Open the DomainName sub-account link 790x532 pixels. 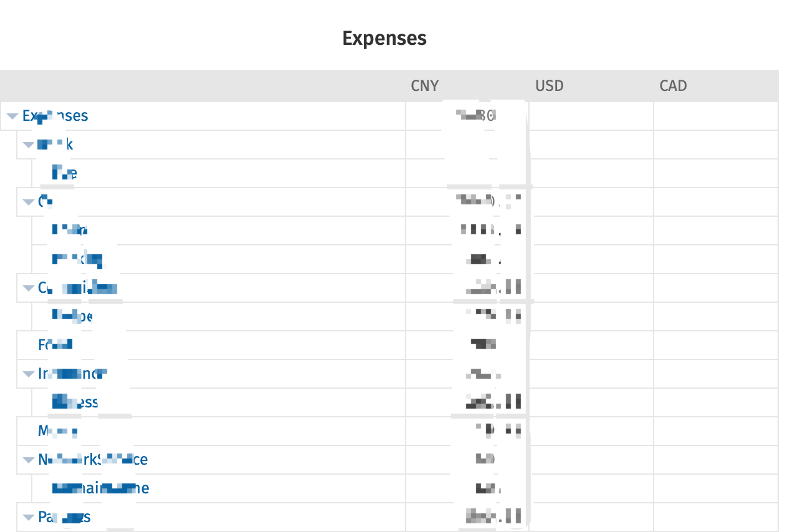[100, 488]
